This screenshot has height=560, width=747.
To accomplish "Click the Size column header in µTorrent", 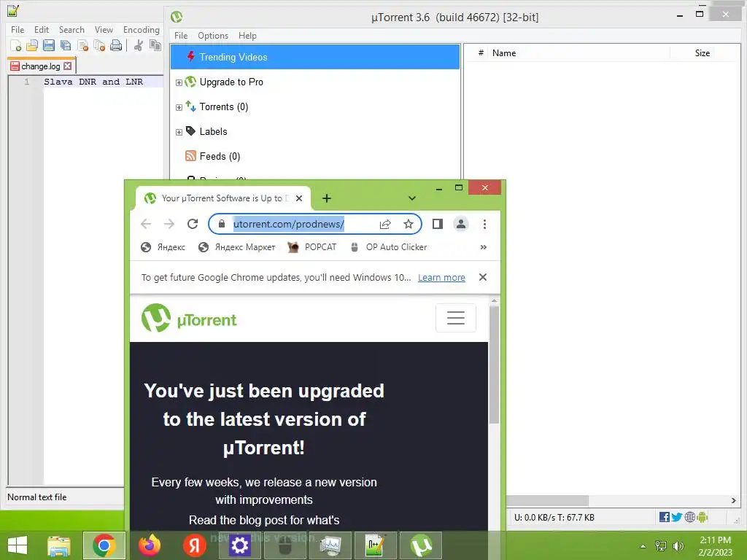I will [x=703, y=52].
